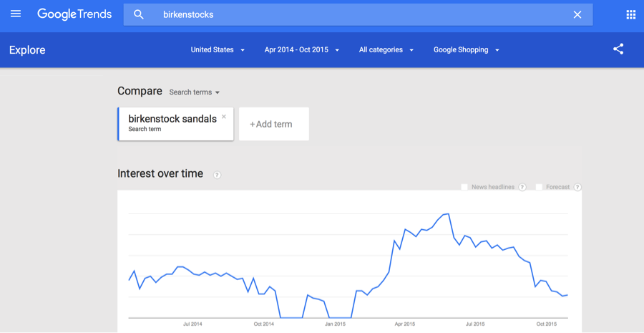Click the Jul 2015 axis label
The image size is (644, 333).
(x=476, y=324)
